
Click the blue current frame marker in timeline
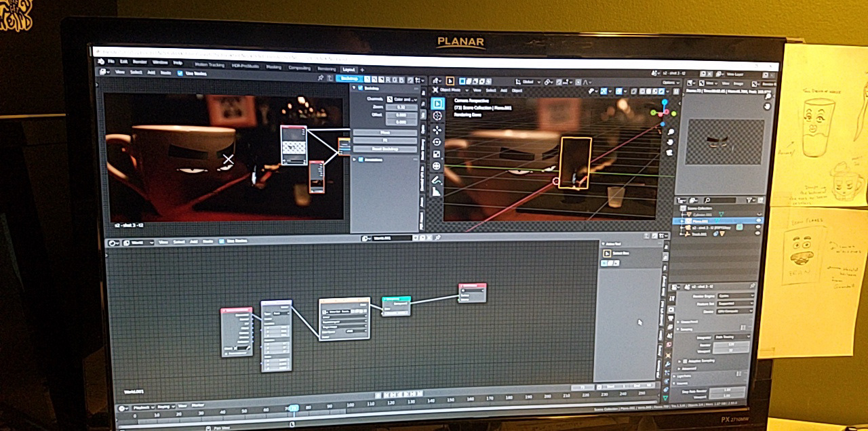coord(293,408)
